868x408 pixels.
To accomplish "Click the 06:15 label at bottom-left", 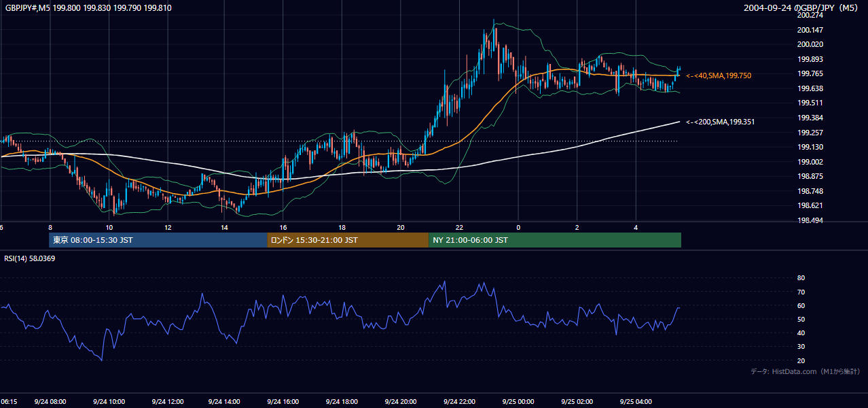I will [9, 402].
